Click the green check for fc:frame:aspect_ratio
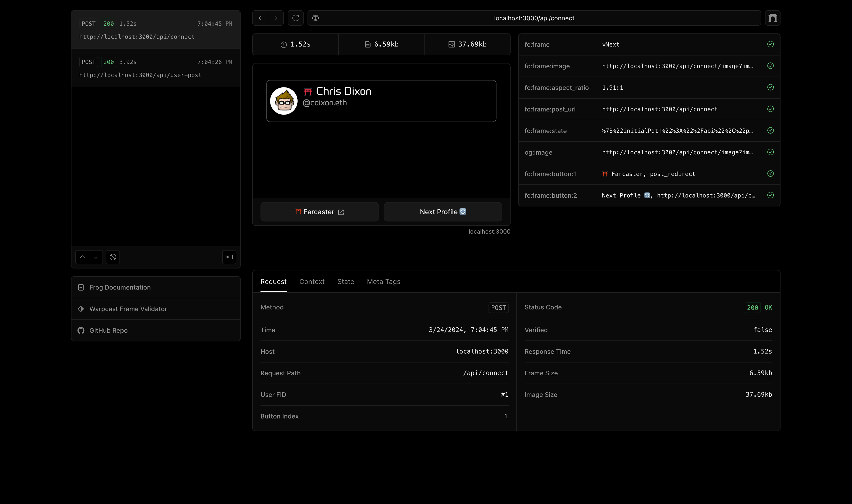Image resolution: width=852 pixels, height=504 pixels. [771, 87]
